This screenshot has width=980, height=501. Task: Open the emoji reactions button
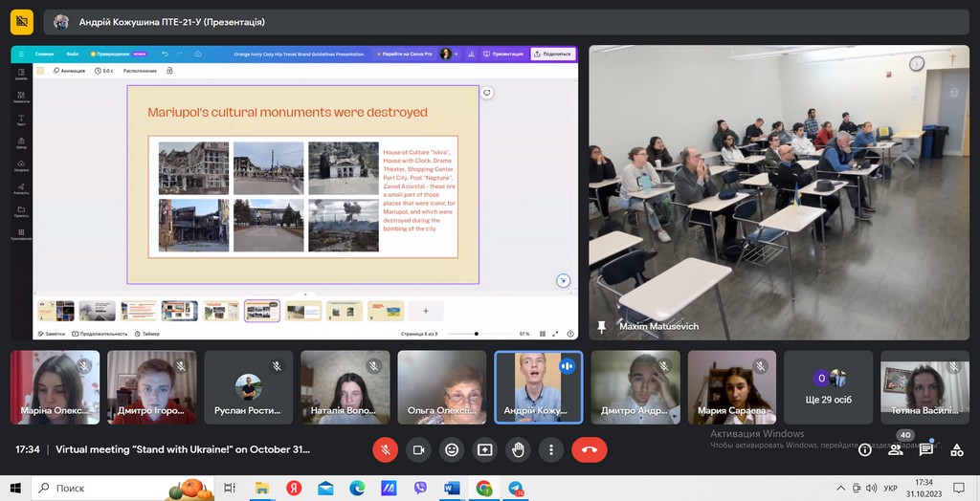[x=452, y=449]
